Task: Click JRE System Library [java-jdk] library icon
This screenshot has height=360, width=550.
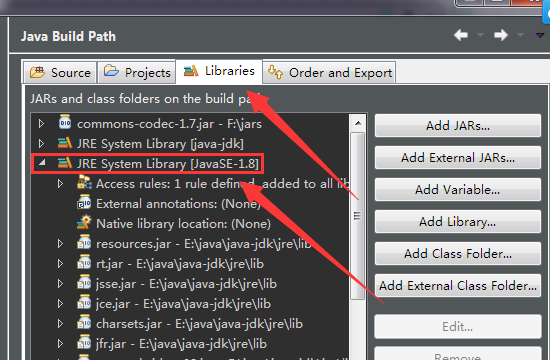Action: [x=65, y=143]
